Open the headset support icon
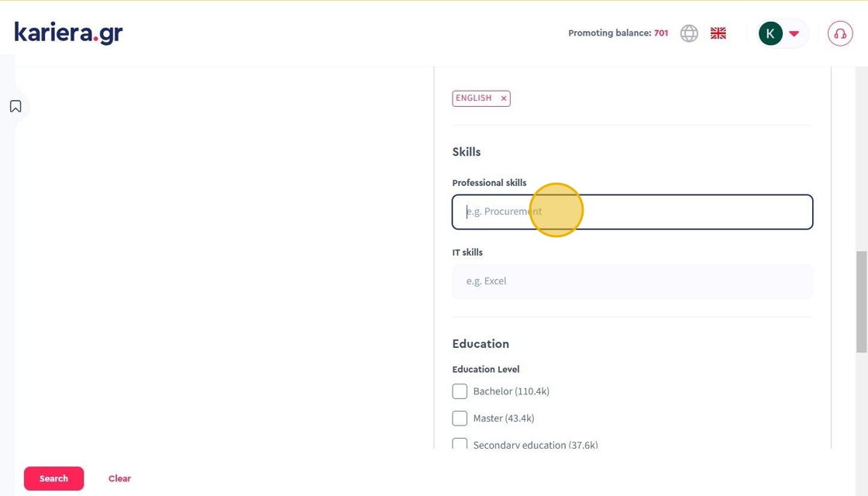This screenshot has width=868, height=496. (x=840, y=33)
